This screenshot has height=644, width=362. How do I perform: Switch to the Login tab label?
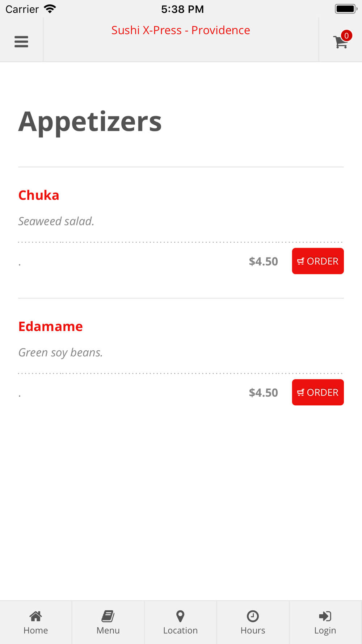pos(325,631)
